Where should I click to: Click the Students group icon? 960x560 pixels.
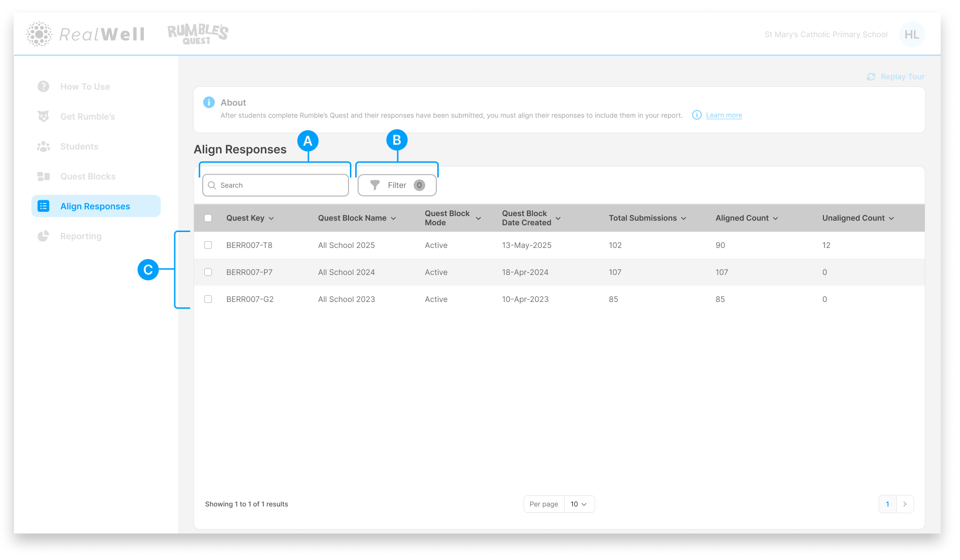[x=43, y=146]
